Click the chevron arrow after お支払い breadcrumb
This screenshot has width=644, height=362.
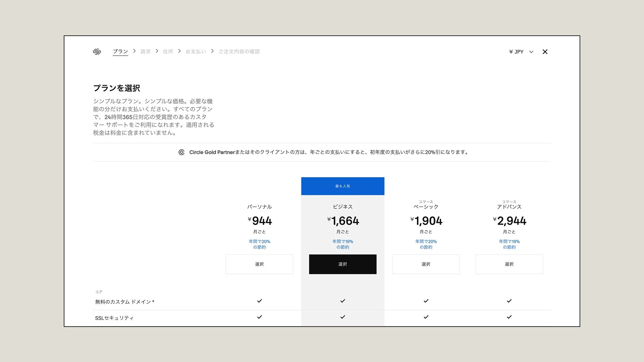212,51
